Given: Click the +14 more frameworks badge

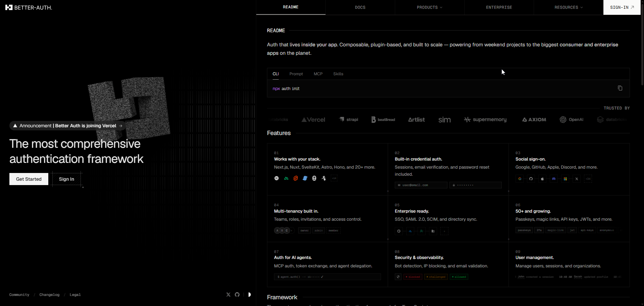Looking at the screenshot, I should pyautogui.click(x=334, y=178).
